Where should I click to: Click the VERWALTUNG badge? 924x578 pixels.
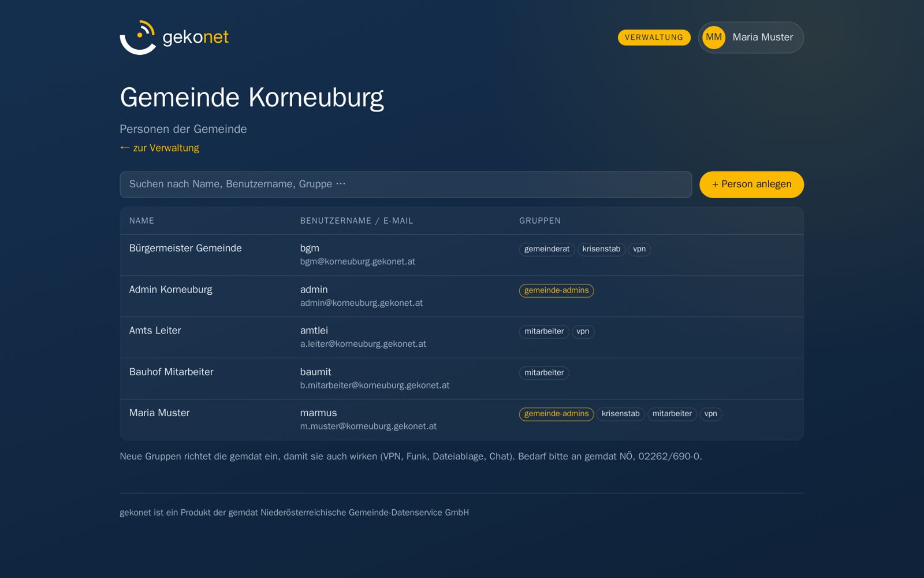(654, 38)
